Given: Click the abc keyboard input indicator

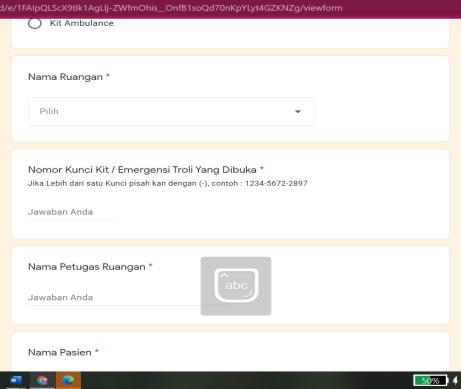Looking at the screenshot, I should [x=236, y=286].
